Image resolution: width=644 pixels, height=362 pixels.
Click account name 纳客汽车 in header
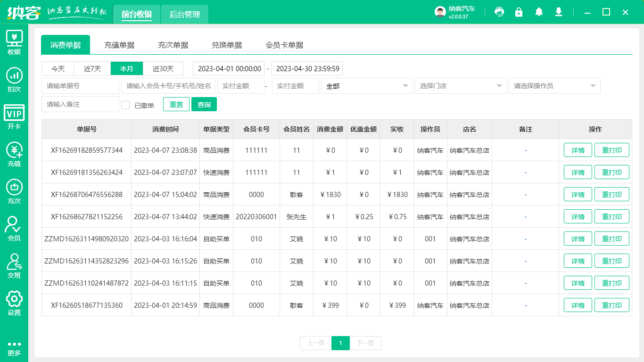(462, 8)
